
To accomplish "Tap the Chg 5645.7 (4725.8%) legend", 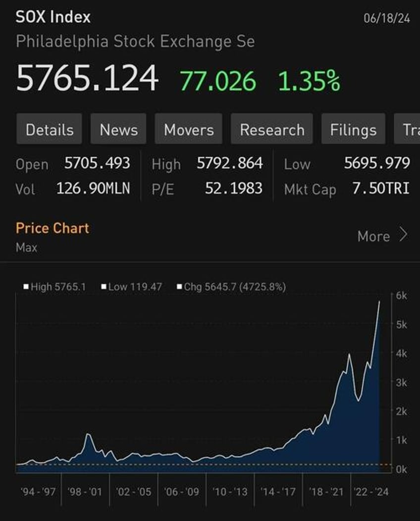I will [x=231, y=287].
